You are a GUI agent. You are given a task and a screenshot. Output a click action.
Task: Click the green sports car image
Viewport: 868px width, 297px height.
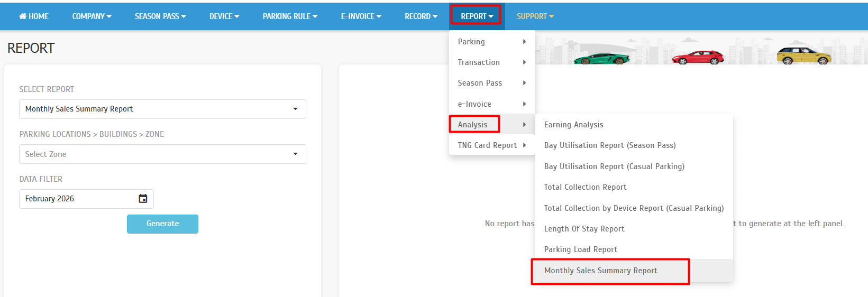pyautogui.click(x=601, y=58)
